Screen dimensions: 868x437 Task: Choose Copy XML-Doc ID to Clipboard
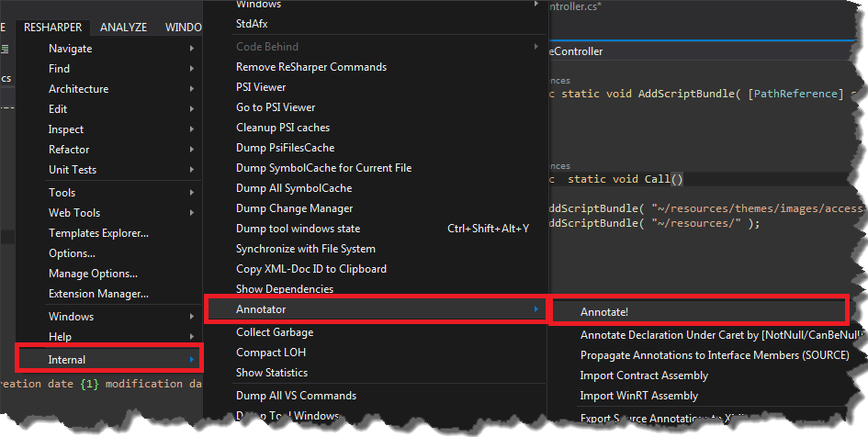[x=376, y=269]
